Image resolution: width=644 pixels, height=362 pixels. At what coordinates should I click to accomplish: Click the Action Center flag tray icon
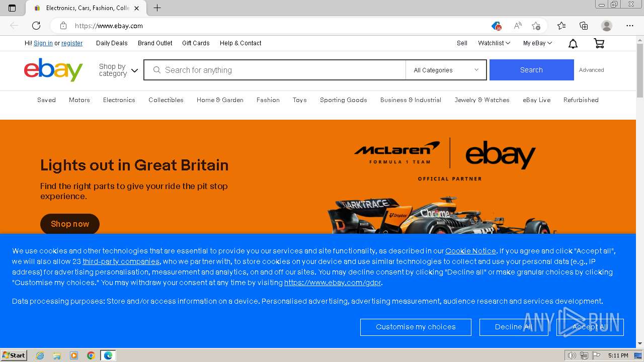coord(596,355)
